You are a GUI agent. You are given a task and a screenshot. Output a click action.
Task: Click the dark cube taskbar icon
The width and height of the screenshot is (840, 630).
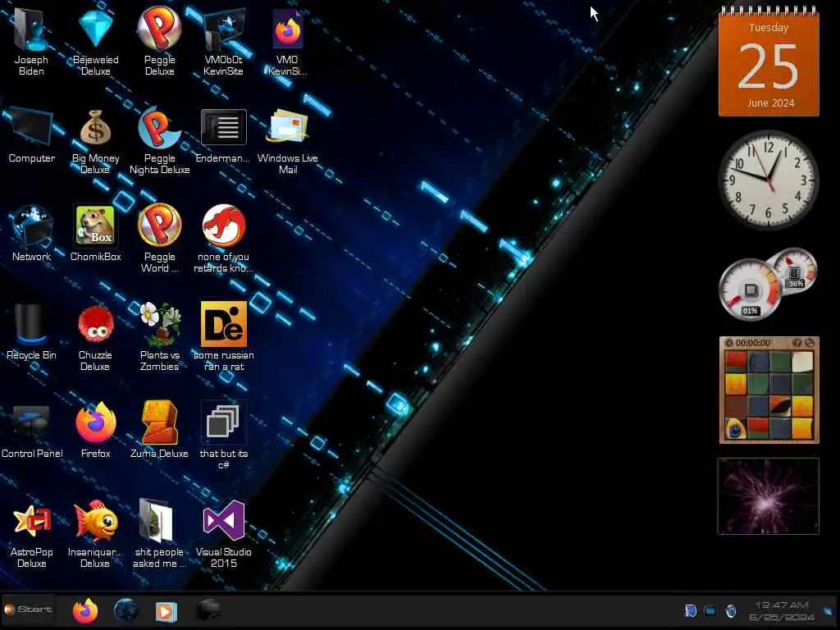click(208, 609)
